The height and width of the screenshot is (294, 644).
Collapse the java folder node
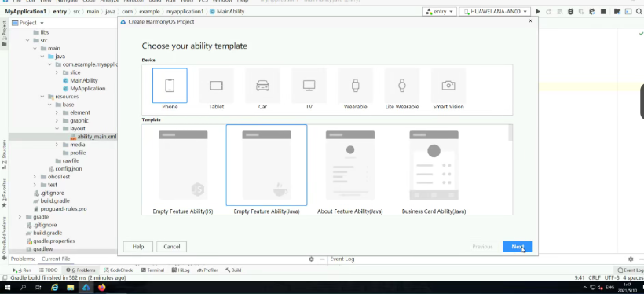[42, 57]
